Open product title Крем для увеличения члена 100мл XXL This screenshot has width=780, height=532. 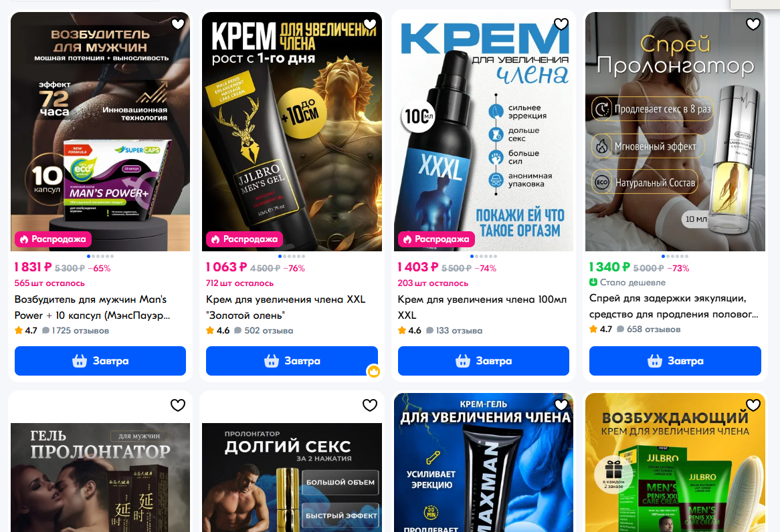482,307
